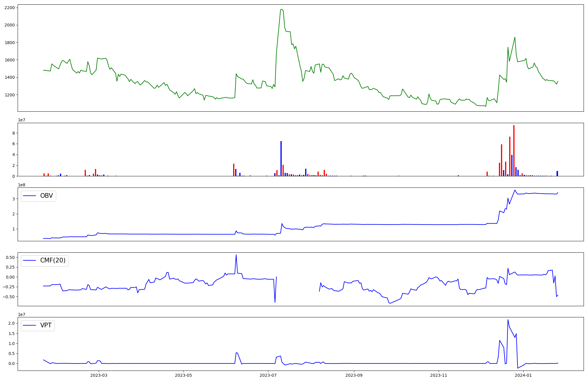Click the 0.50 tick on CMF axis

[10, 257]
